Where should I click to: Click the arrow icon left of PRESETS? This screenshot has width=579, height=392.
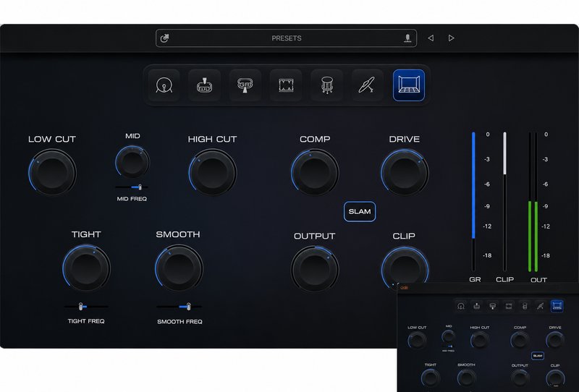[x=165, y=38]
